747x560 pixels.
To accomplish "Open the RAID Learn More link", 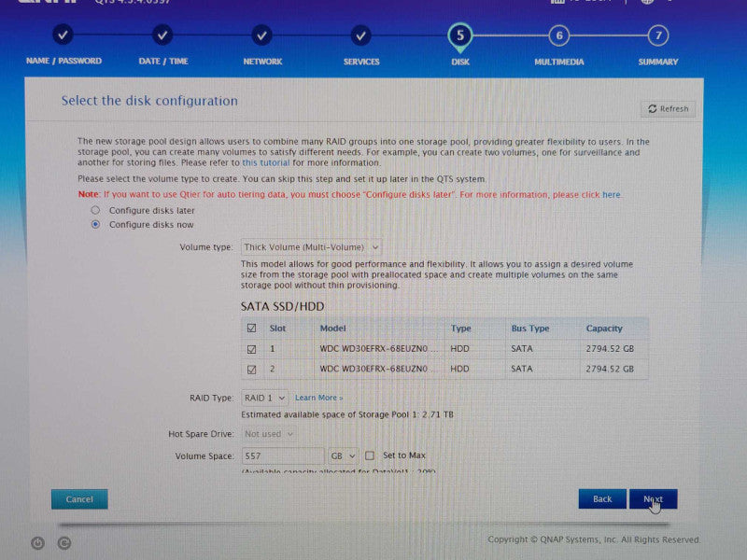I will tap(318, 398).
